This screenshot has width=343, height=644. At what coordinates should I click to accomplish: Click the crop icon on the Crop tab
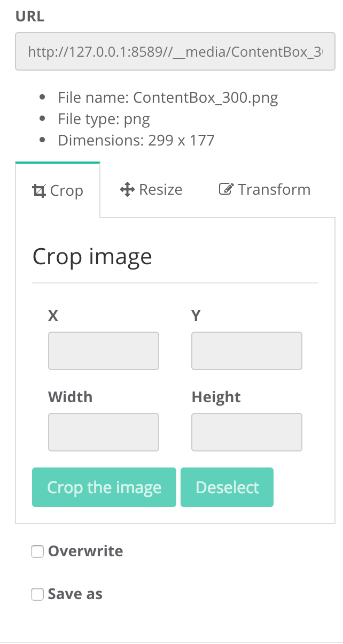(x=39, y=191)
